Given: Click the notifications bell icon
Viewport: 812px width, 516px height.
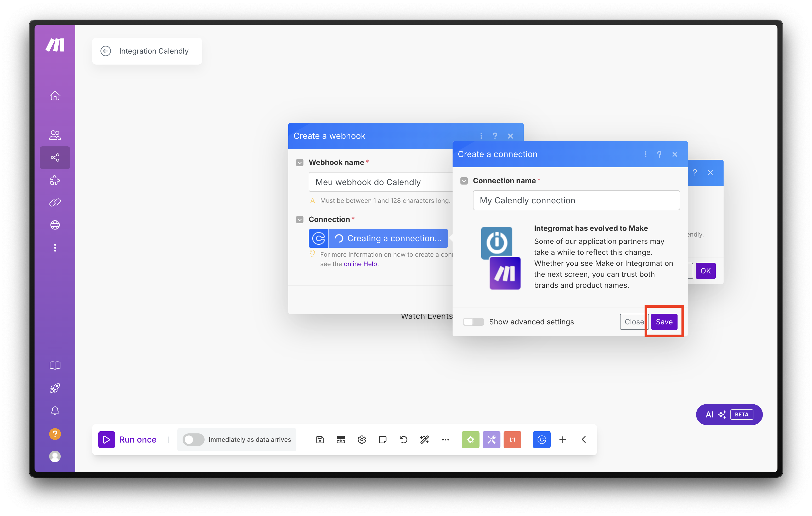Looking at the screenshot, I should tap(55, 410).
